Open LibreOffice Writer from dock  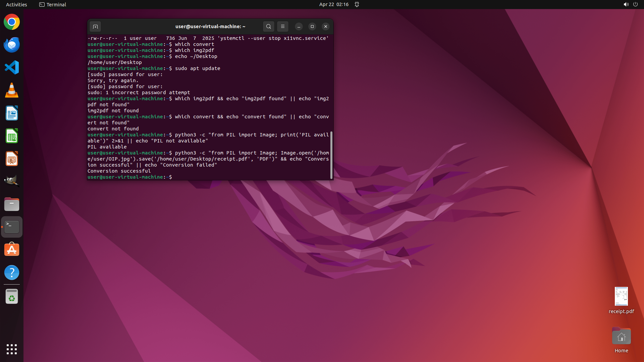12,113
